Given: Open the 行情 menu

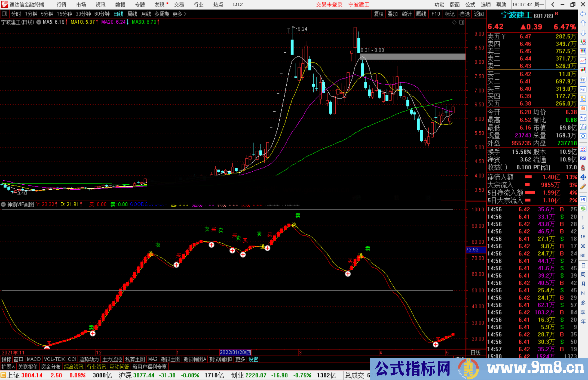Looking at the screenshot, I should click(x=62, y=5).
